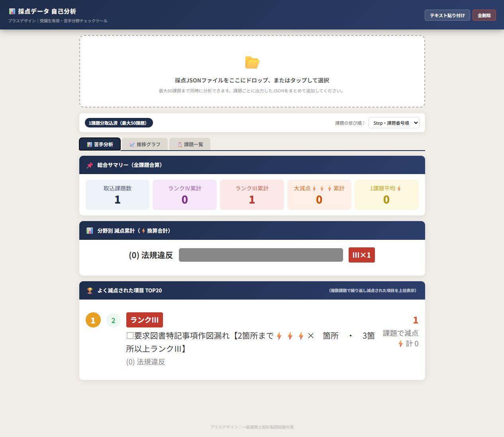Click the 課題で減点 count text

point(401,333)
